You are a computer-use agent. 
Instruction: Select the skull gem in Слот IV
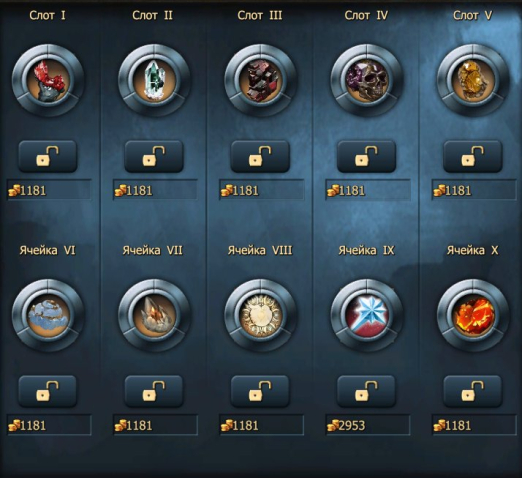[367, 80]
